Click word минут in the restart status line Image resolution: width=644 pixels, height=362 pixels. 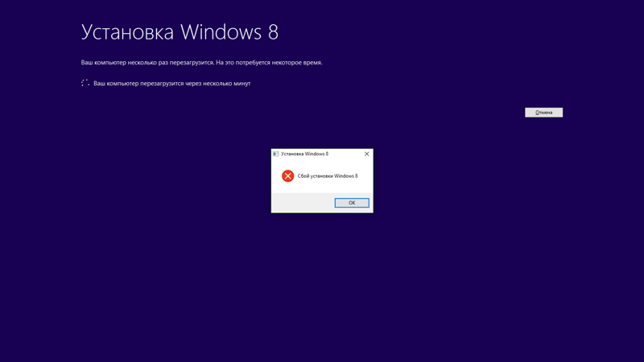[242, 84]
